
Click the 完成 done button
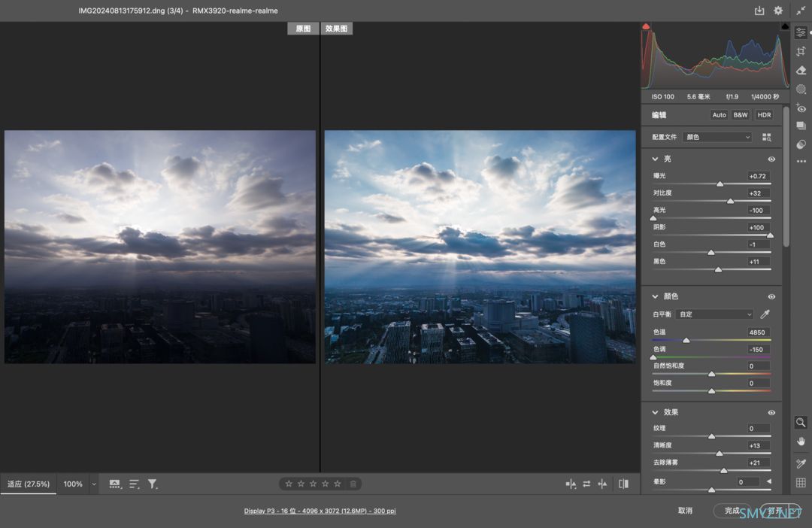coord(732,511)
